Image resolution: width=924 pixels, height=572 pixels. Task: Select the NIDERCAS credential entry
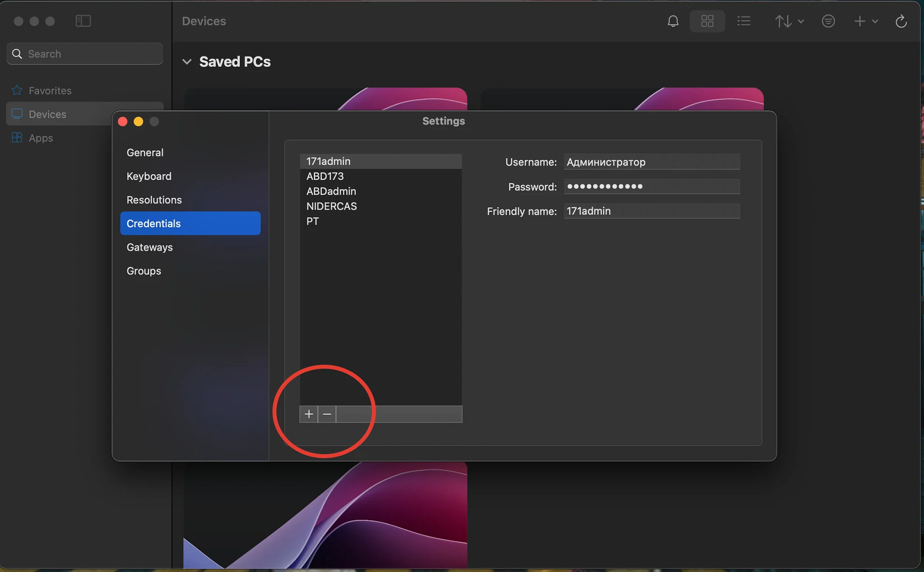click(x=381, y=206)
